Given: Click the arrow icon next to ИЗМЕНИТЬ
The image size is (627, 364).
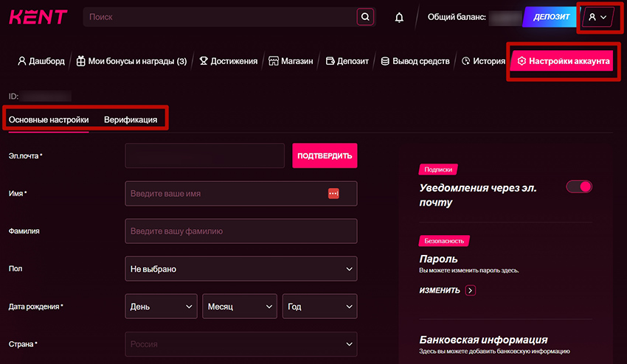Looking at the screenshot, I should 471,290.
